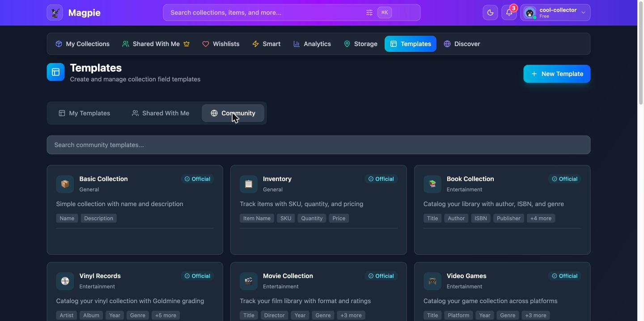Select the Author field tag
The height and width of the screenshot is (321, 644).
456,218
